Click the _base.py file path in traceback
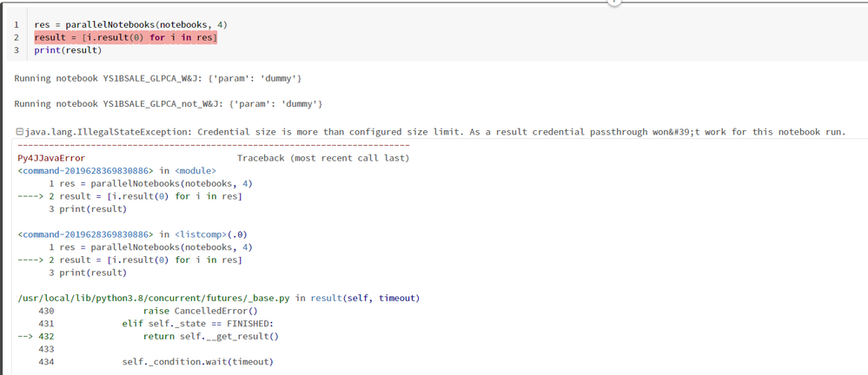Image resolution: width=868 pixels, height=375 pixels. click(x=155, y=298)
